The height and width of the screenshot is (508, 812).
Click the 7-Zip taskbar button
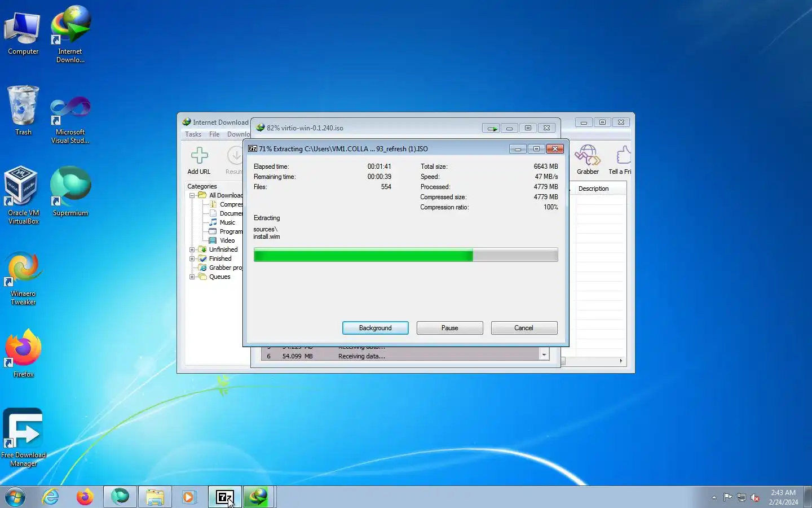pyautogui.click(x=224, y=497)
